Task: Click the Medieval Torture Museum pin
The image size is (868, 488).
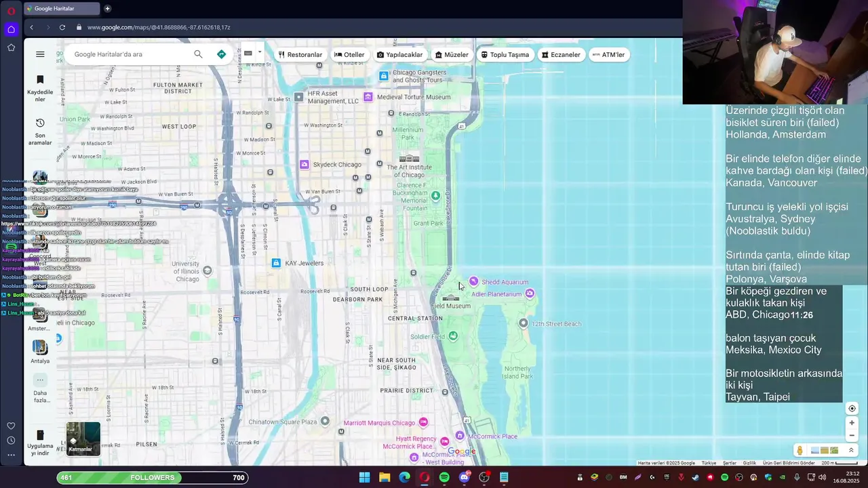Action: click(x=368, y=97)
